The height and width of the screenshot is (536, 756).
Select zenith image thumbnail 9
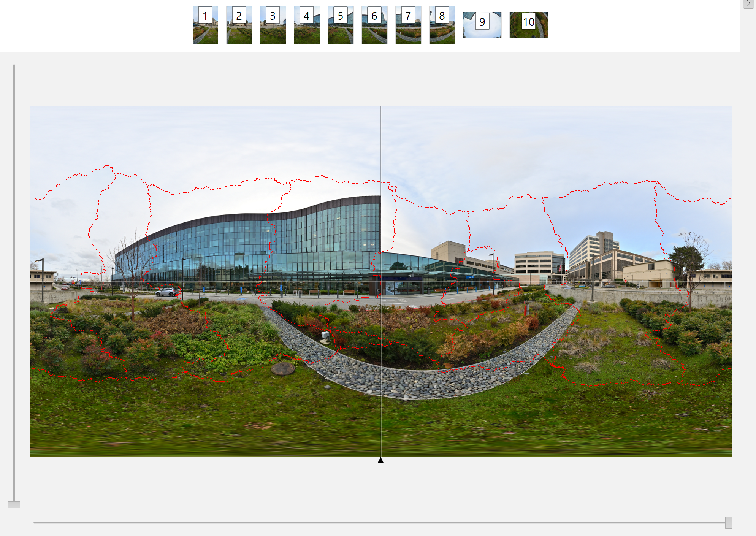pyautogui.click(x=482, y=25)
